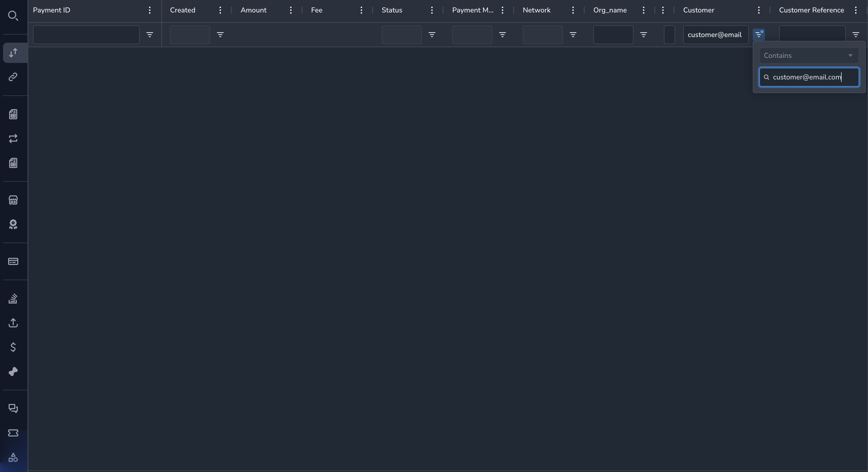Focus the Network filter text box
Screen dimensions: 868x472
pyautogui.click(x=543, y=35)
